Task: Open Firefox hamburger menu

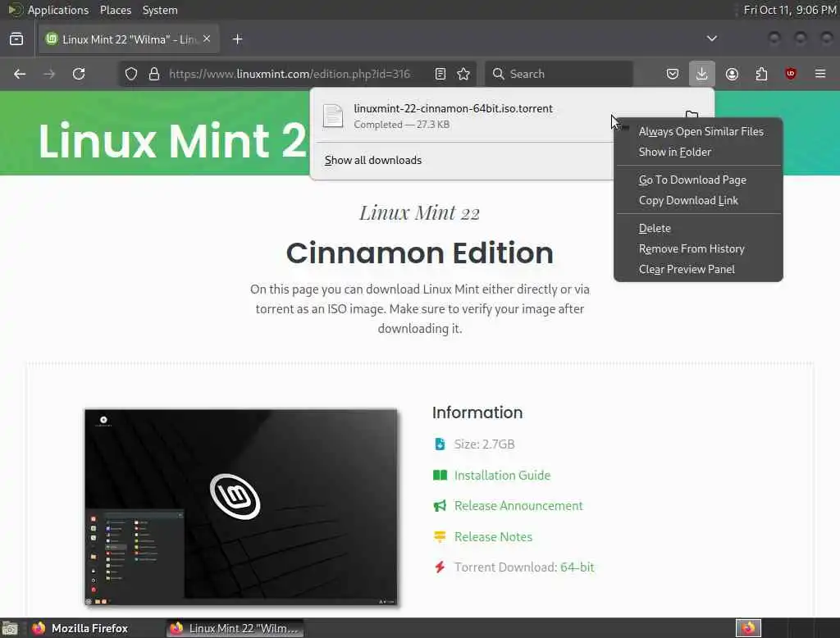Action: pos(820,74)
